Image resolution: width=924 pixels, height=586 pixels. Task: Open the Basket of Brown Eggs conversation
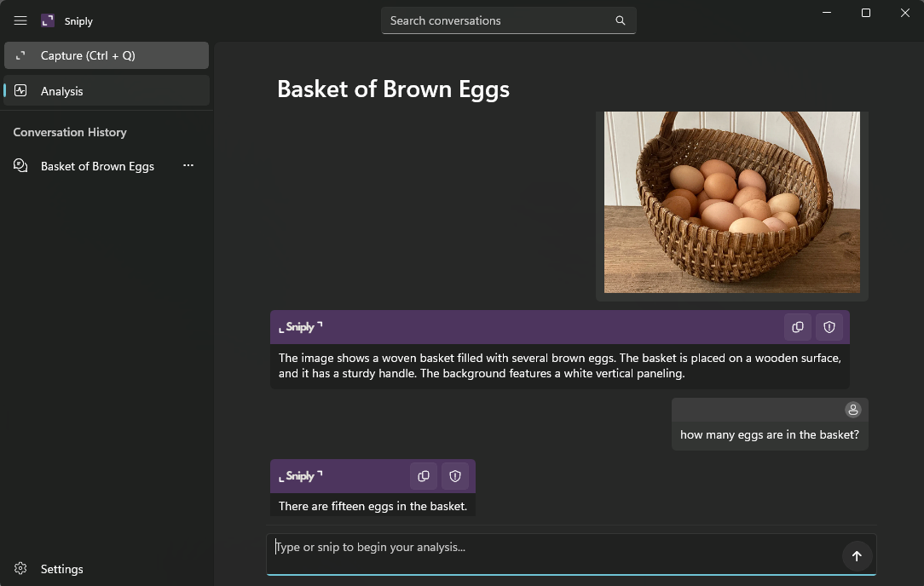coord(97,165)
